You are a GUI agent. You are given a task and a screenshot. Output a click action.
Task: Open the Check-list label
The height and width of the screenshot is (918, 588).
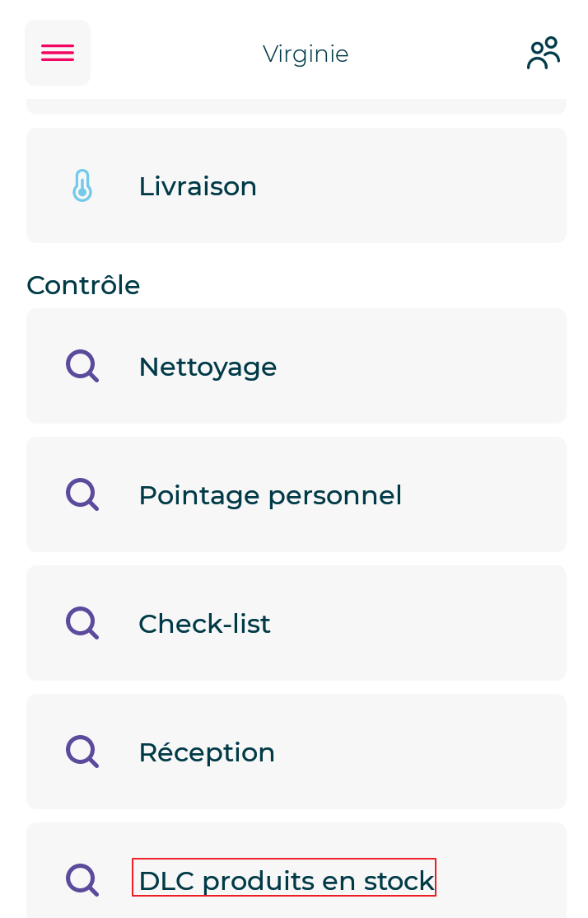tap(204, 624)
